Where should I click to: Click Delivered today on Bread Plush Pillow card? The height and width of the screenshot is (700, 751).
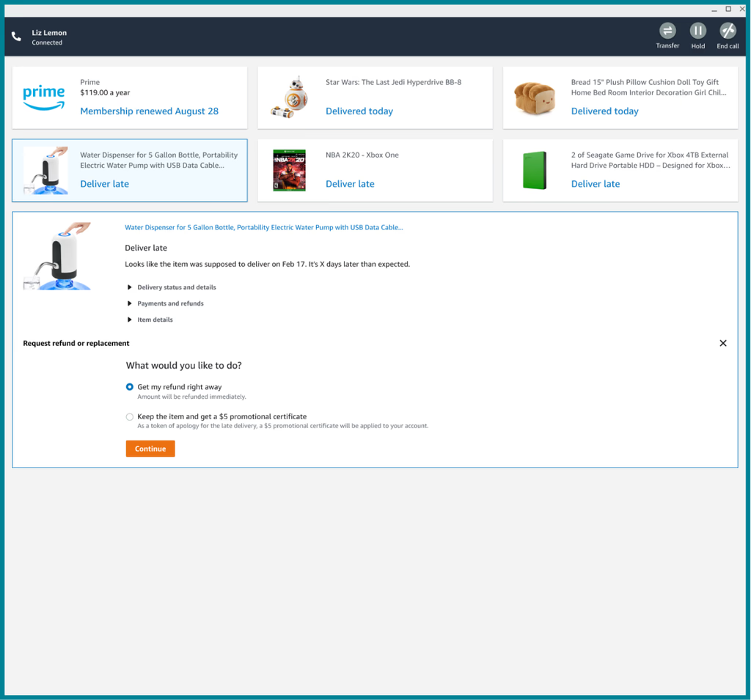tap(604, 111)
